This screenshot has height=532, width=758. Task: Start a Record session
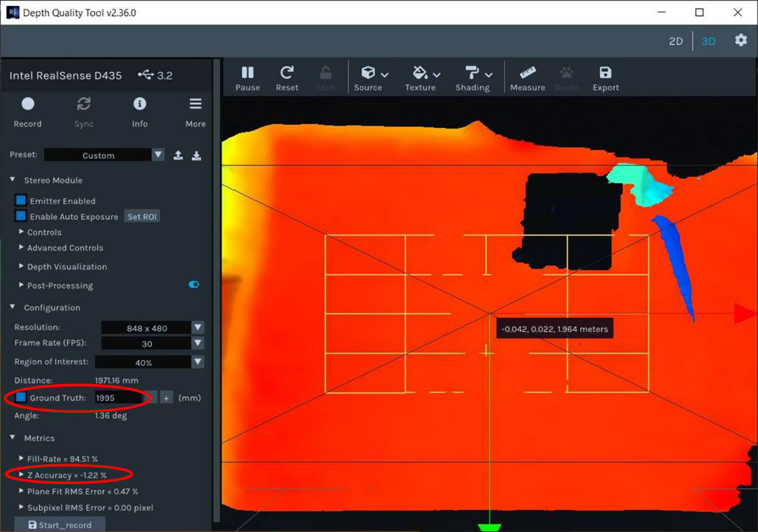[x=27, y=110]
